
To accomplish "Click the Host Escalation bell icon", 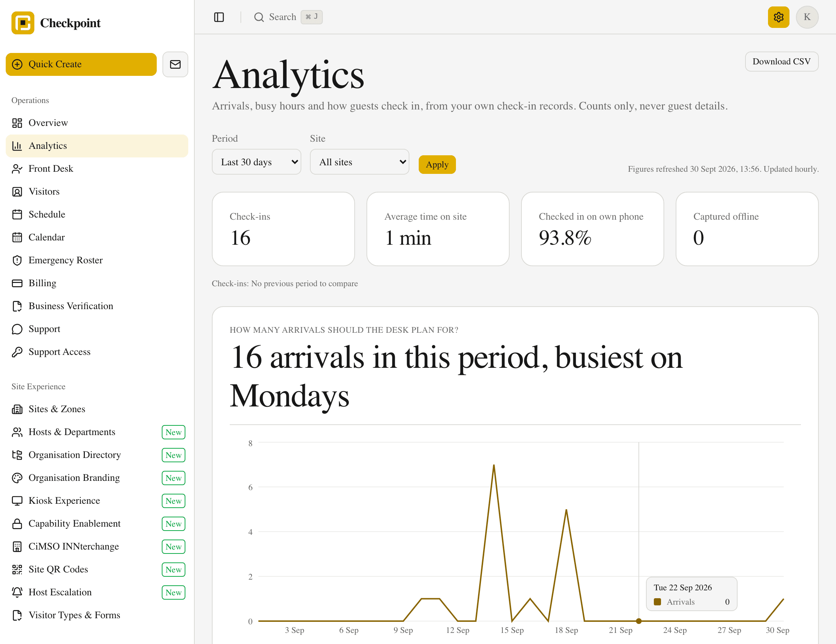I will point(17,592).
